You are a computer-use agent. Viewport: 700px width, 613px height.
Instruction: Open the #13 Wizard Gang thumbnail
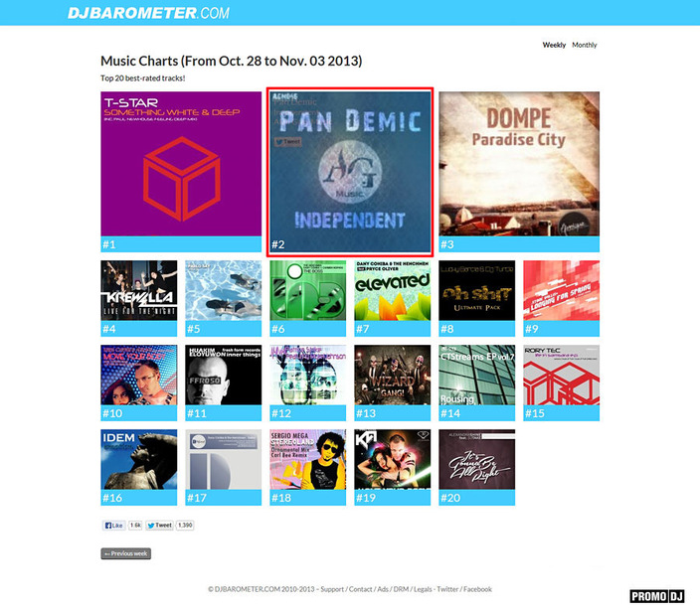click(x=393, y=383)
